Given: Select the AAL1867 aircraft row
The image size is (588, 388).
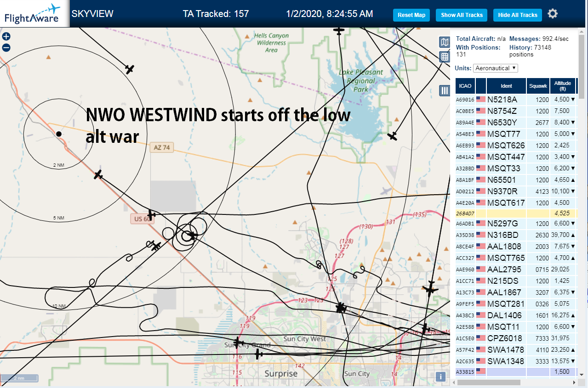Looking at the screenshot, I should pos(516,292).
